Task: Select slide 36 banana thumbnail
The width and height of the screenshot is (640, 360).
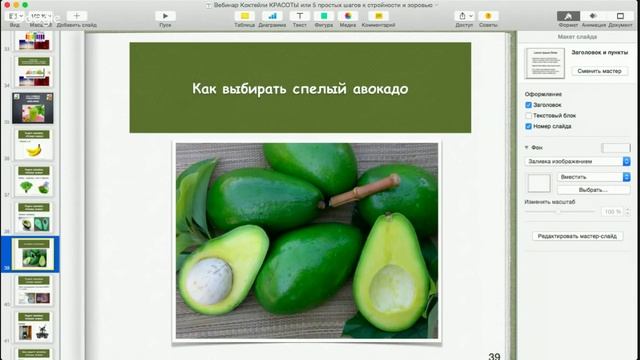Action: pyautogui.click(x=34, y=144)
